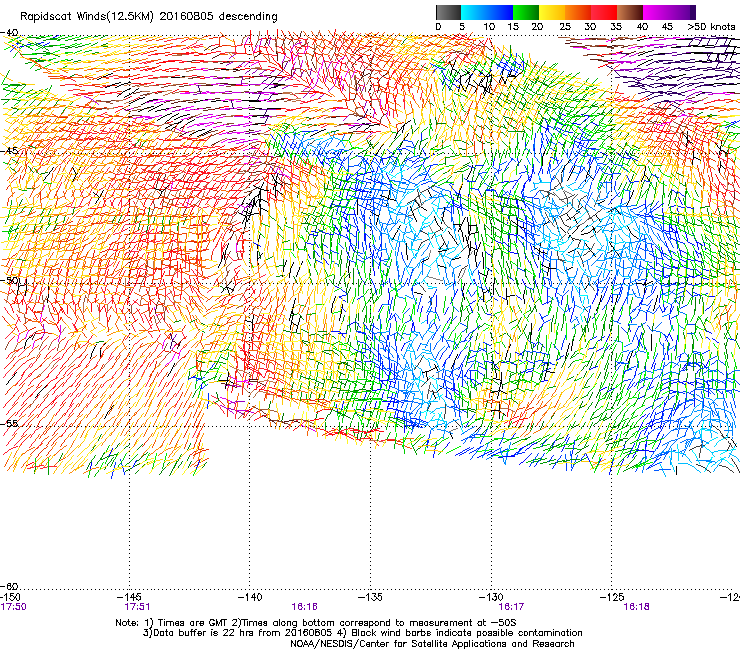Click the 'Note: 1) Times are GMT' text
The width and height of the screenshot is (740, 650).
(x=172, y=623)
